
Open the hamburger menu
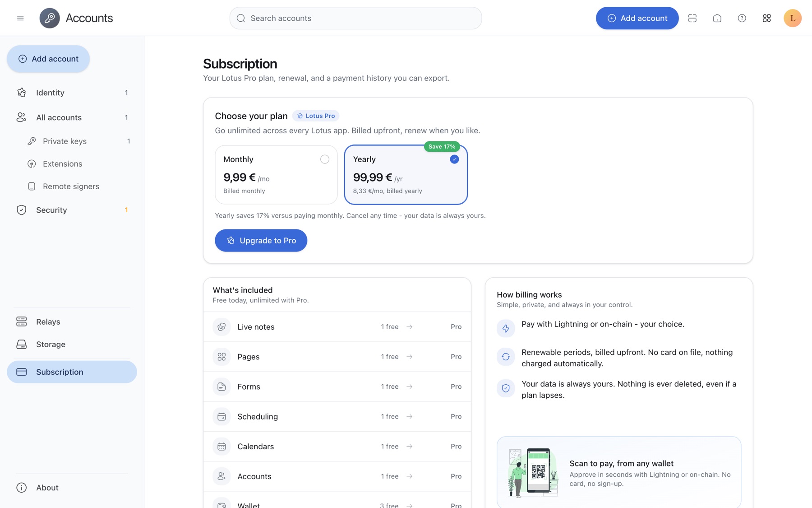[x=20, y=18]
